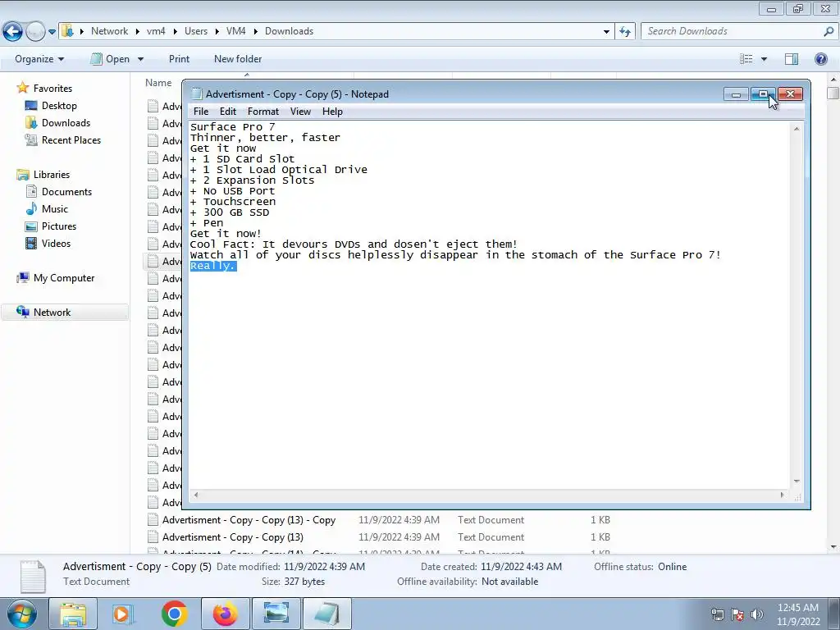Open Recent Places in sidebar
Image resolution: width=840 pixels, height=630 pixels.
71,139
